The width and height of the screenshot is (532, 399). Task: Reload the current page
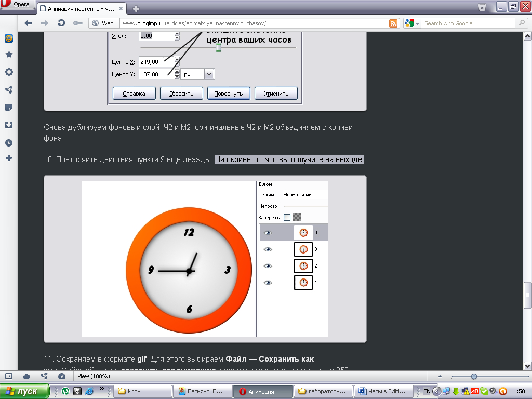pos(61,23)
